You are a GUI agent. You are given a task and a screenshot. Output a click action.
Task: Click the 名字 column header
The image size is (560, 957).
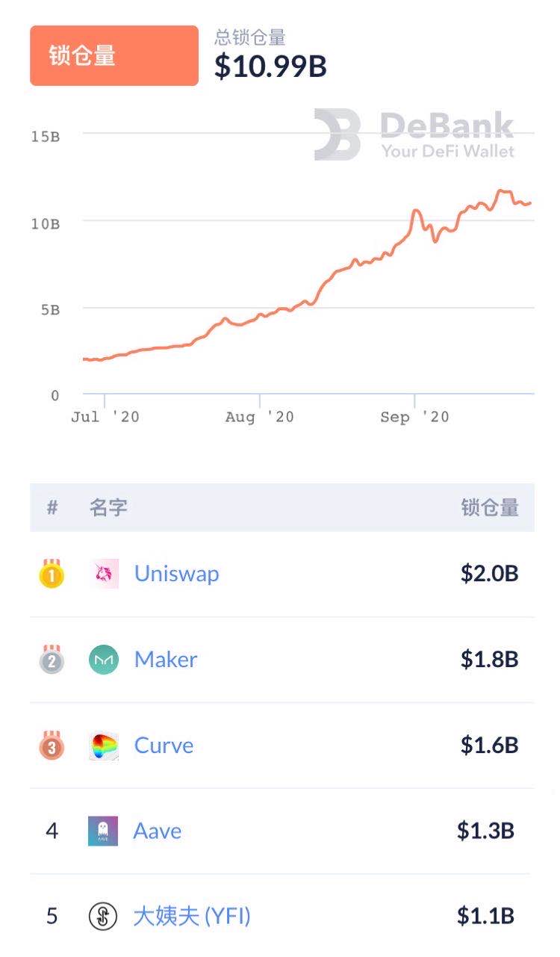108,508
